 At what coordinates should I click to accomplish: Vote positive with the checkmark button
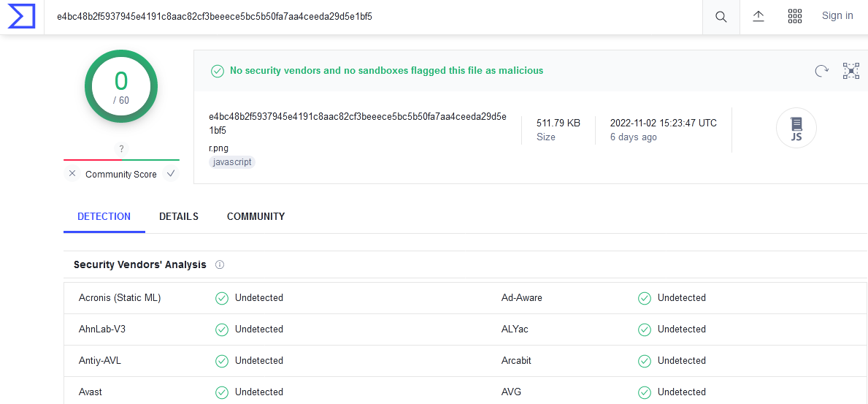[x=171, y=174]
